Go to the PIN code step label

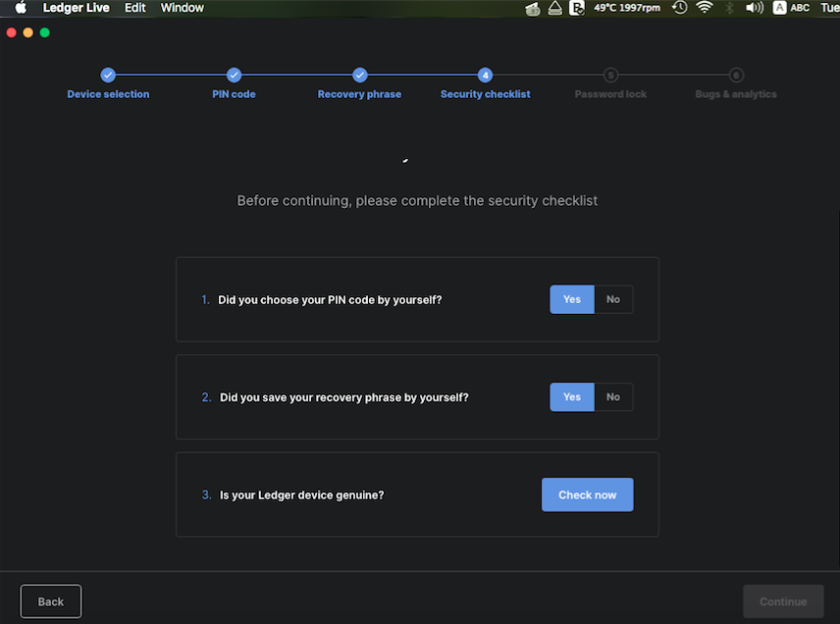tap(234, 94)
